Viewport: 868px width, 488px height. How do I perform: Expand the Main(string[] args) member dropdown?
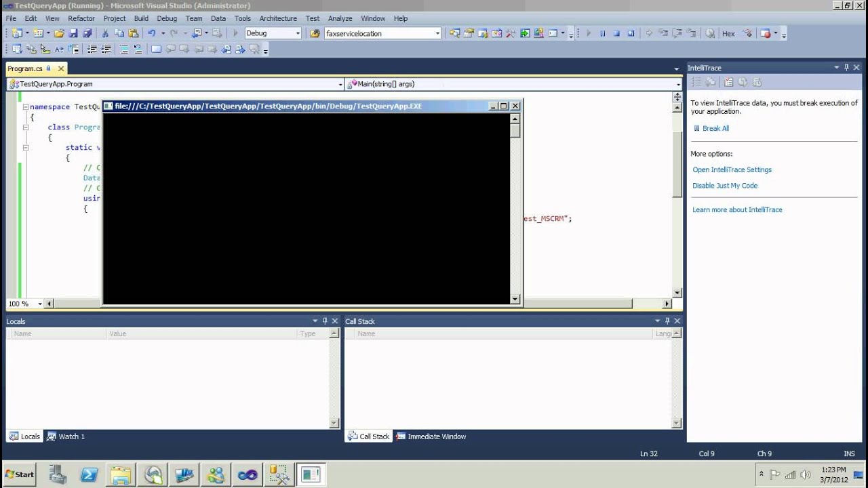[678, 84]
